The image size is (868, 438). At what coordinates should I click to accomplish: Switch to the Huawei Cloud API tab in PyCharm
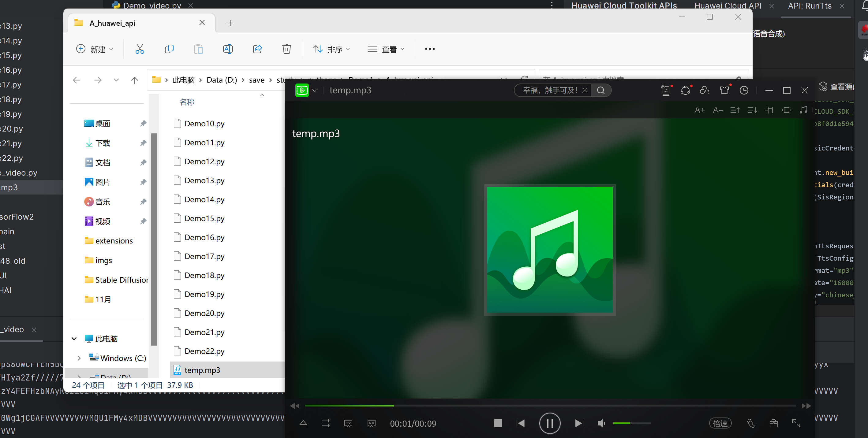728,6
